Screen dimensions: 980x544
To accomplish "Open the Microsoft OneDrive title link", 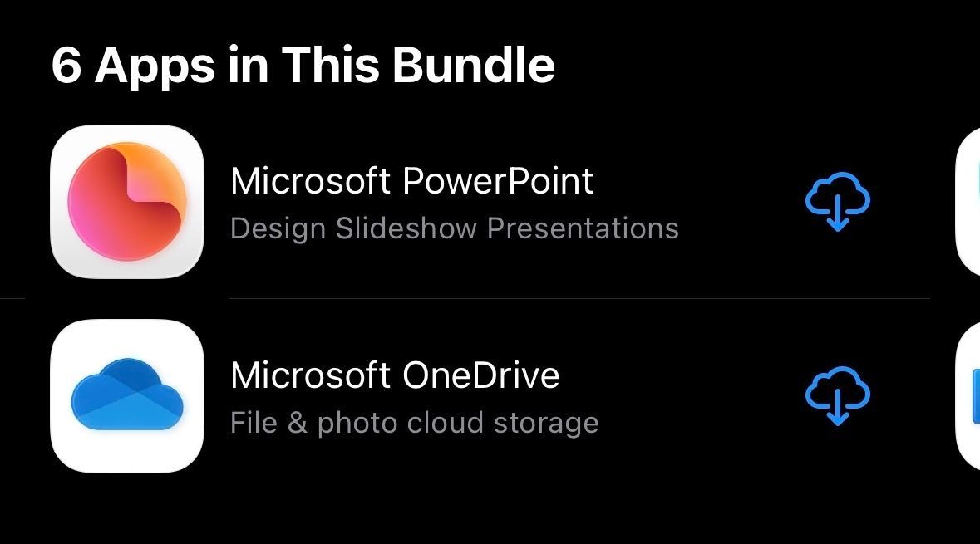I will 395,375.
